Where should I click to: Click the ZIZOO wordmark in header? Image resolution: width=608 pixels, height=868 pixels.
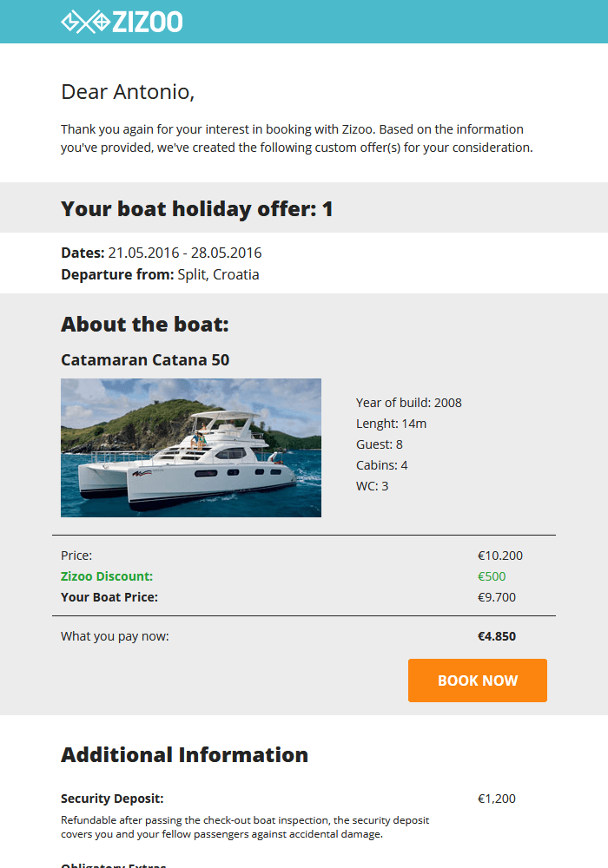point(148,22)
